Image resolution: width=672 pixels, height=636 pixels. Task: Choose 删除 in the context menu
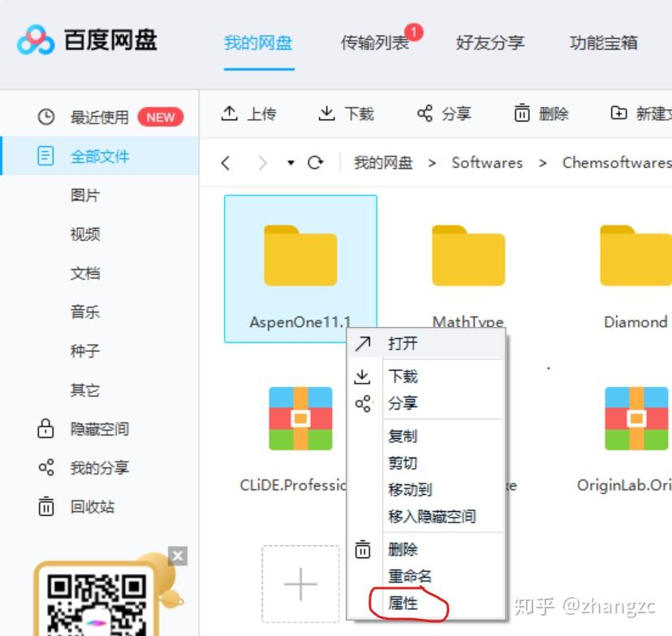click(x=426, y=549)
